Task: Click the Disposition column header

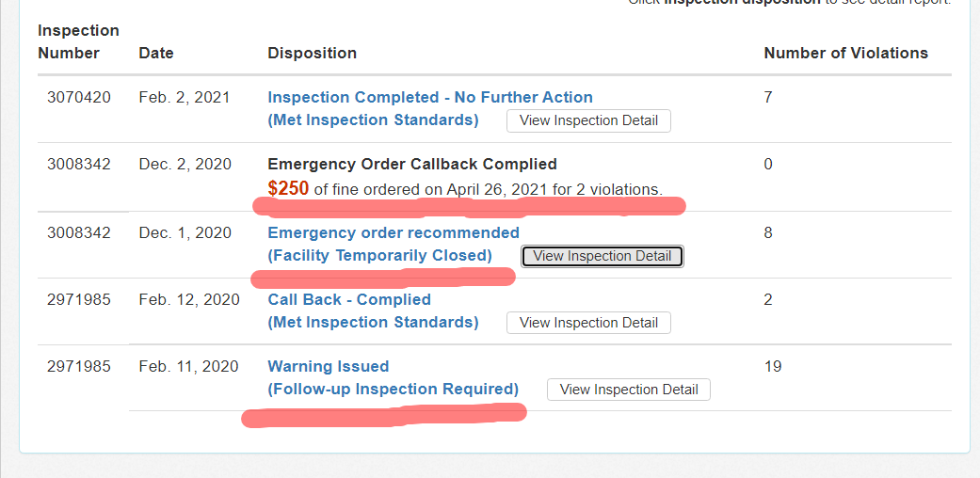Action: click(x=312, y=53)
